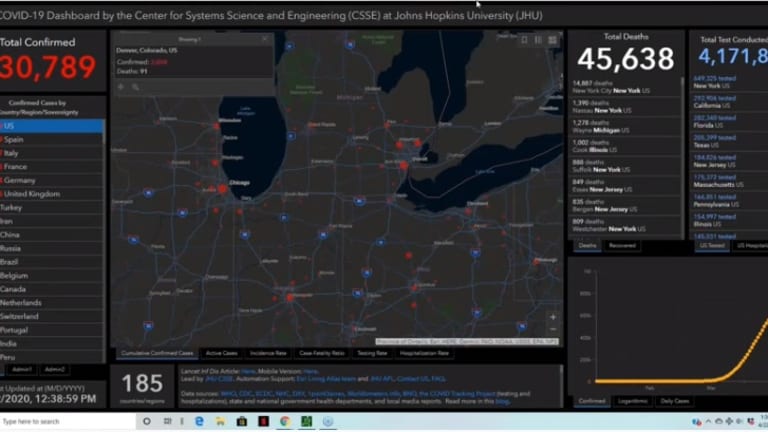768x432 pixels.
Task: Click the magnifier icon in the Denver popup
Action: 136,87
